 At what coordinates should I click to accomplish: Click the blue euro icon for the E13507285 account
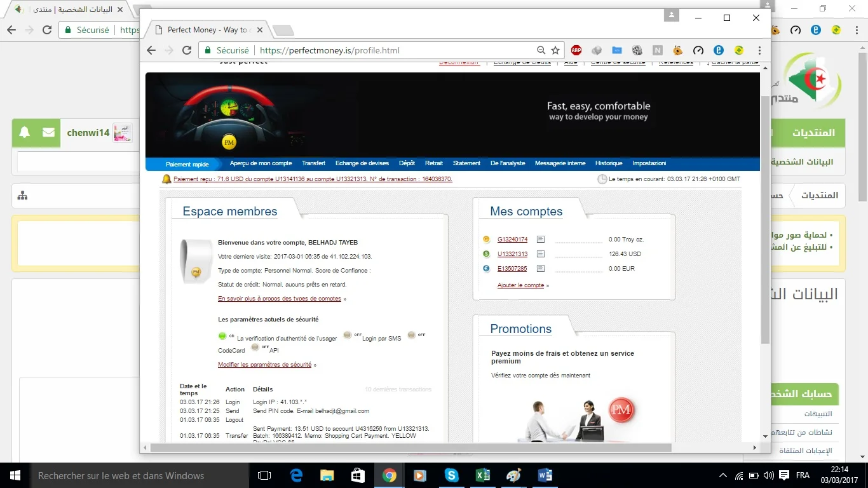(486, 269)
